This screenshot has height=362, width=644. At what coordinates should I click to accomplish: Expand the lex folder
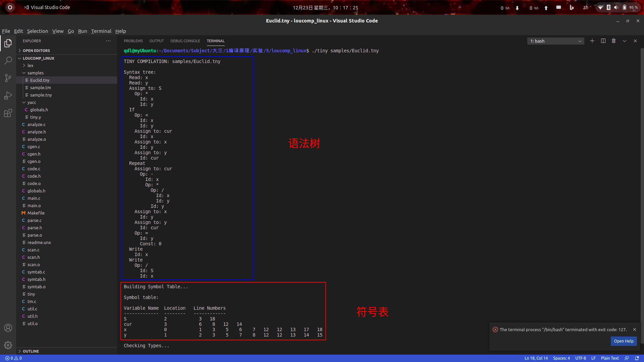(30, 65)
